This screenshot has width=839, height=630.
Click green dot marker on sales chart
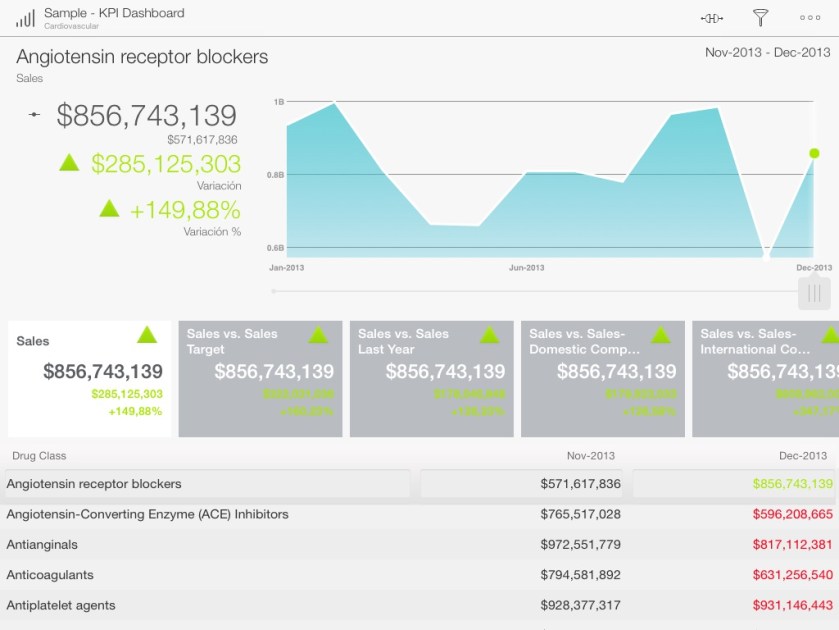click(x=814, y=153)
